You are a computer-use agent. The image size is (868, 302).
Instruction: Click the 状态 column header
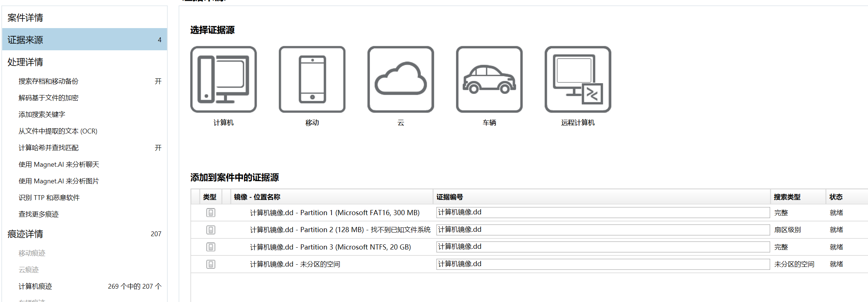click(847, 197)
